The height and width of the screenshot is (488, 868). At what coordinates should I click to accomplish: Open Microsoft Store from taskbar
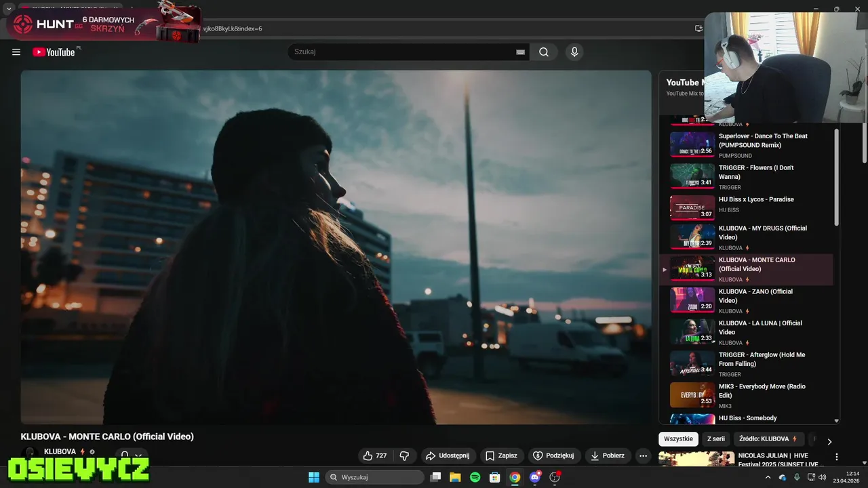point(495,477)
